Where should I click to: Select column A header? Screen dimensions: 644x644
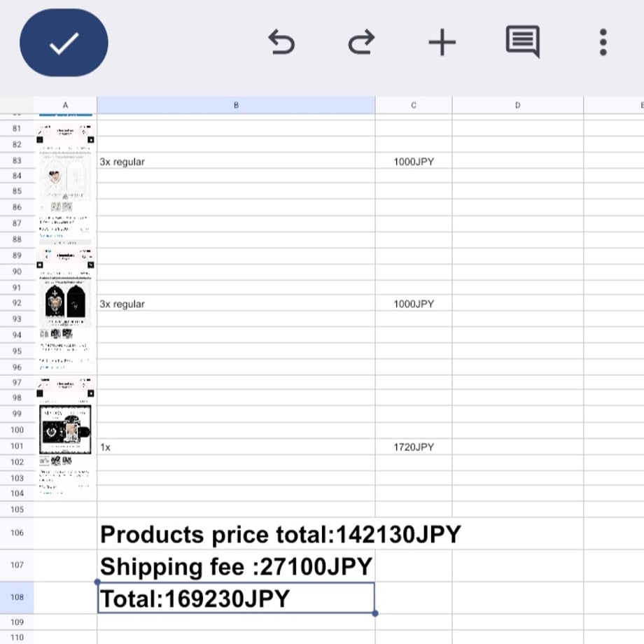click(x=65, y=105)
